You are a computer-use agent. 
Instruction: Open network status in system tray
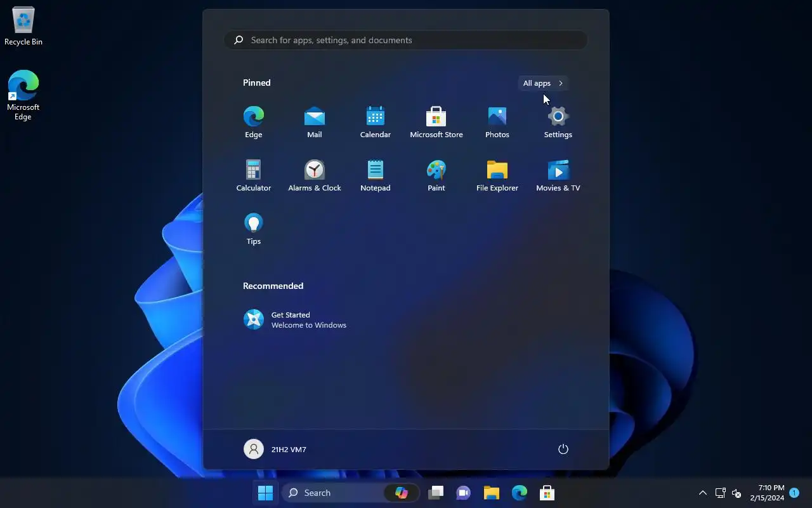click(x=720, y=493)
